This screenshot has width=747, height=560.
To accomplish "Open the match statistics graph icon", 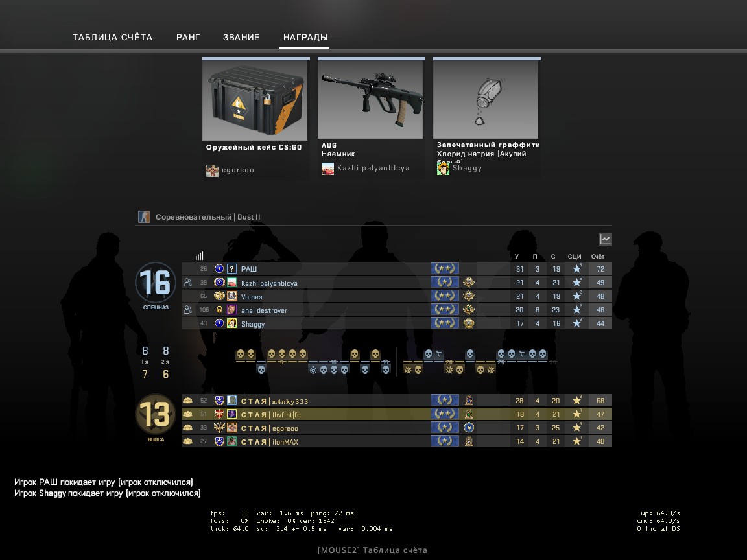I will [605, 239].
